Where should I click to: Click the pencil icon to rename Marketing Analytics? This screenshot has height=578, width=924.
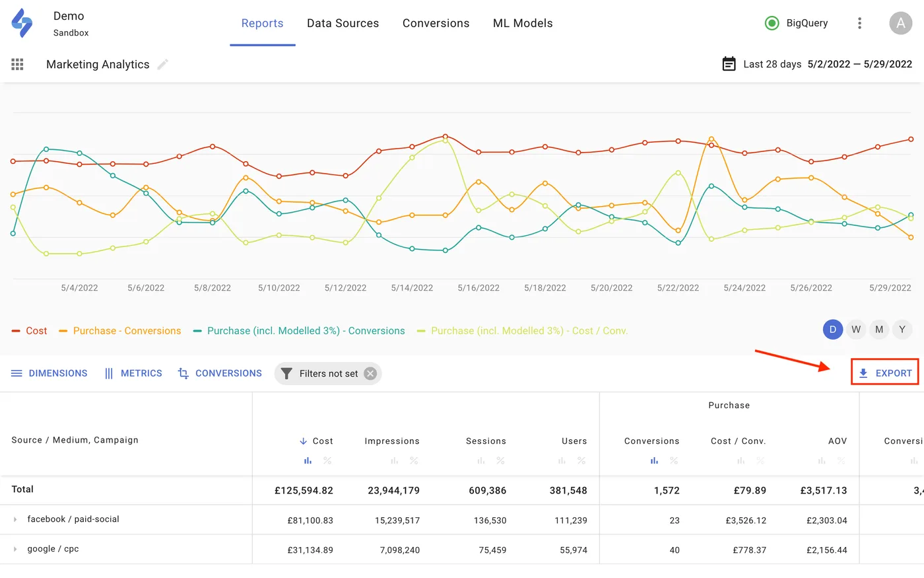pos(162,64)
